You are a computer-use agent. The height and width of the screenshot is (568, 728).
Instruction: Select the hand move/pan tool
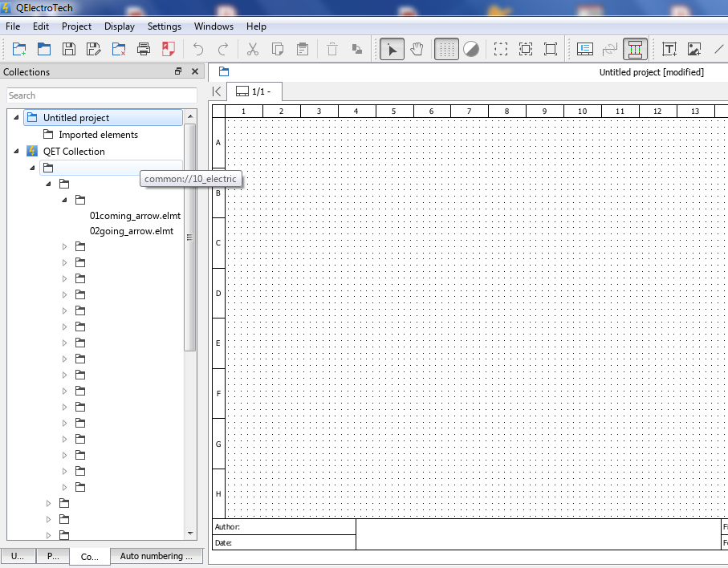pos(417,49)
